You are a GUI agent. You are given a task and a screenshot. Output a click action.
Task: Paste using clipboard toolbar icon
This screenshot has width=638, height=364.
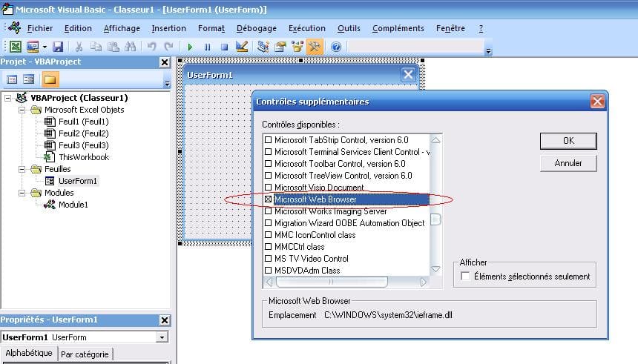coord(113,47)
